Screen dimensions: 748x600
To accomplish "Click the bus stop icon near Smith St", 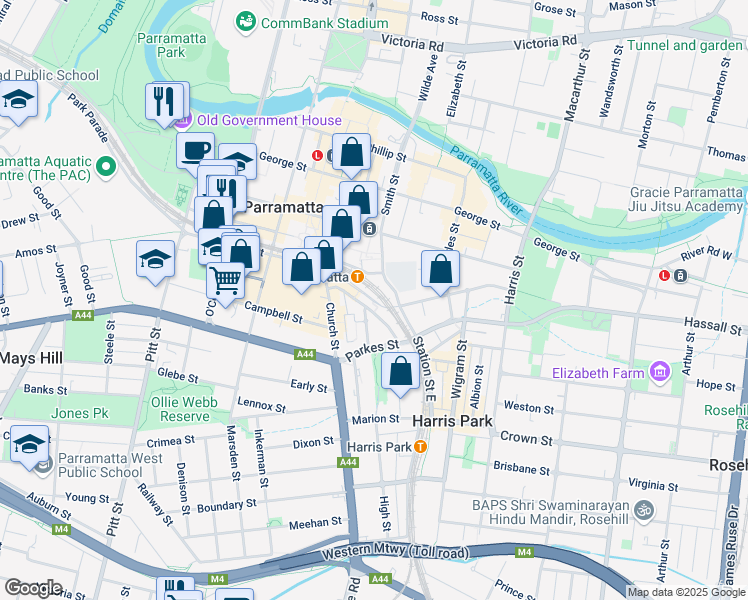I will [369, 228].
